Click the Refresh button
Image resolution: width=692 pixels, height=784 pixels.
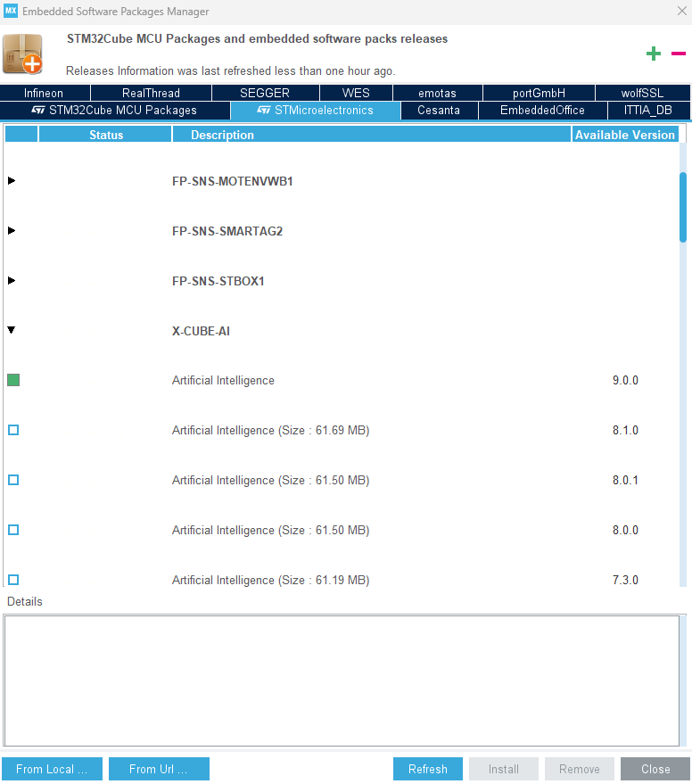point(428,769)
